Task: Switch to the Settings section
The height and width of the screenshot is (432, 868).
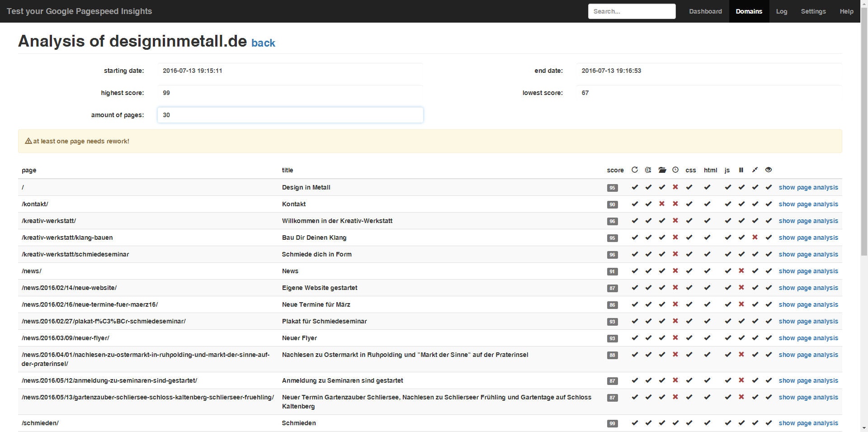Action: 813,11
